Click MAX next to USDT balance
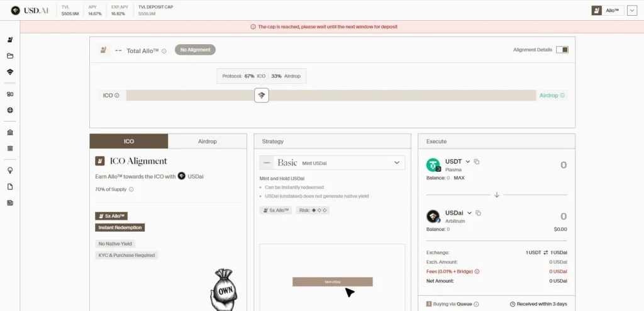The width and height of the screenshot is (644, 311). tap(459, 178)
